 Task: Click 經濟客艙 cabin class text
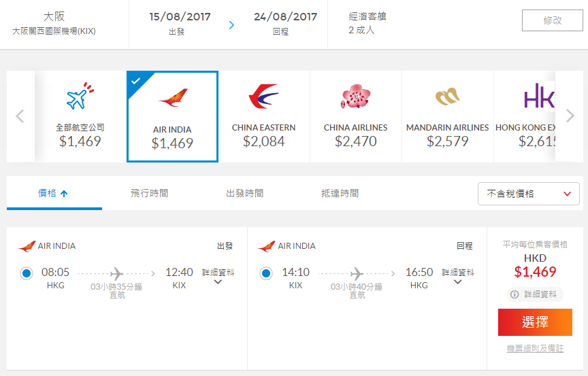[367, 16]
